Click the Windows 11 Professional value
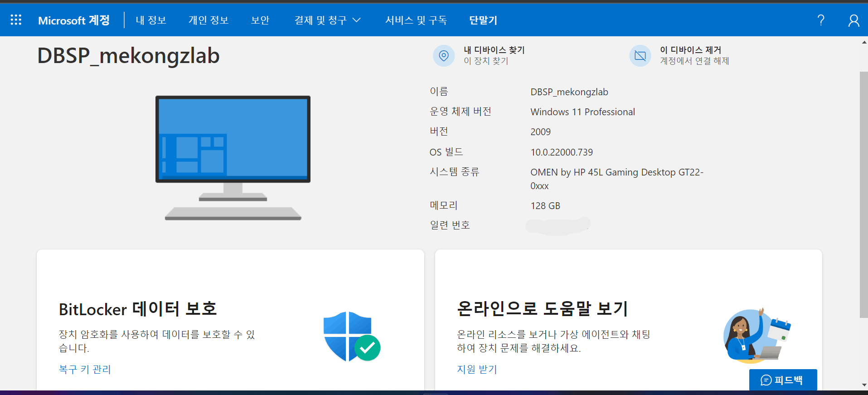The image size is (868, 395). pos(582,112)
